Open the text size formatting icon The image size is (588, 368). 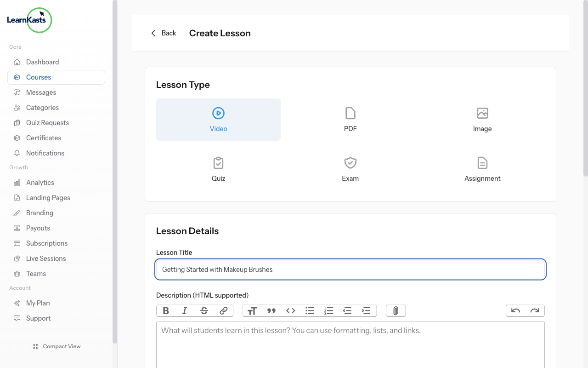point(252,310)
